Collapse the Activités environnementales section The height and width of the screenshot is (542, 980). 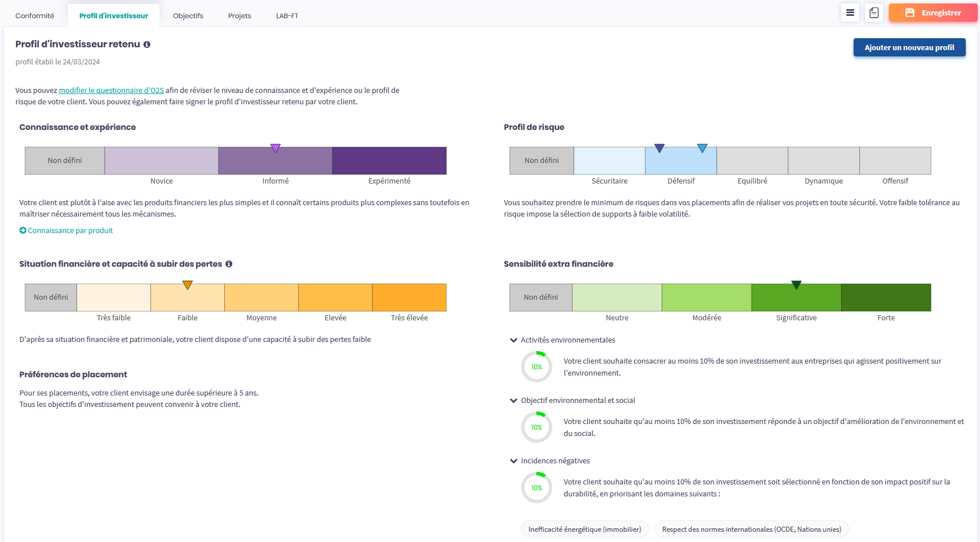[514, 340]
